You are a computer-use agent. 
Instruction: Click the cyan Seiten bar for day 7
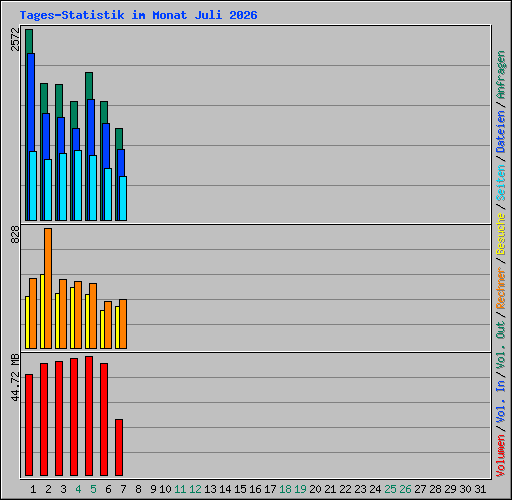point(123,198)
